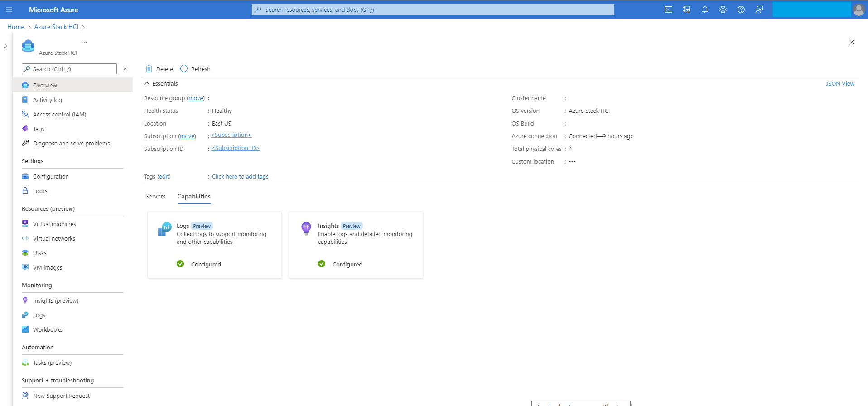Open portal settings gear icon
The height and width of the screenshot is (406, 868).
[723, 10]
